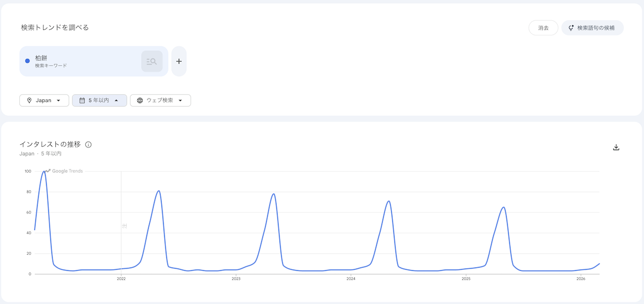Click the globe icon beside ウェブ検索

click(x=140, y=100)
